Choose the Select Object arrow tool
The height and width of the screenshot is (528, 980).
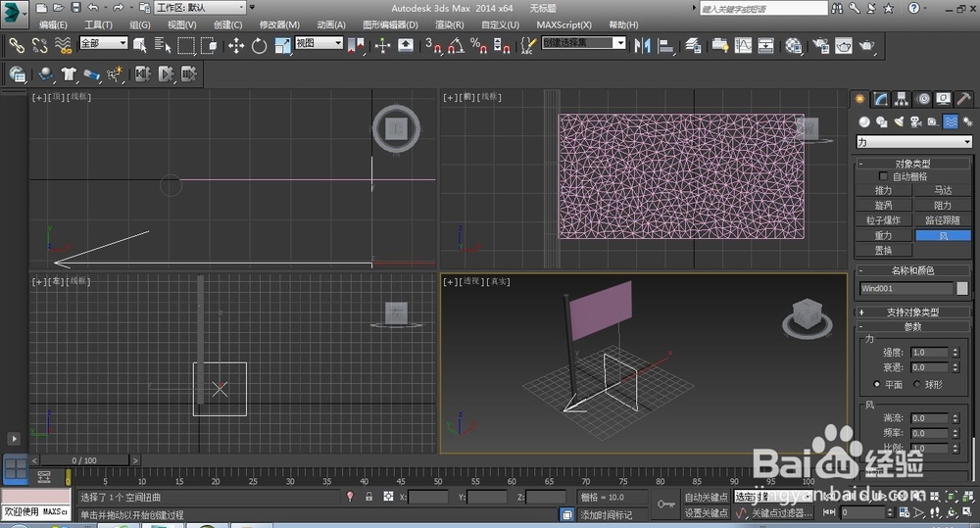140,45
